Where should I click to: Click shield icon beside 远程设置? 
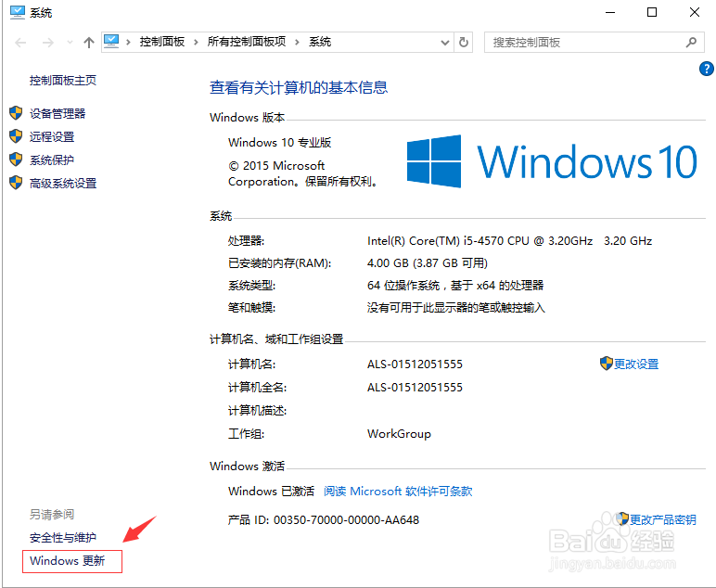pyautogui.click(x=16, y=136)
